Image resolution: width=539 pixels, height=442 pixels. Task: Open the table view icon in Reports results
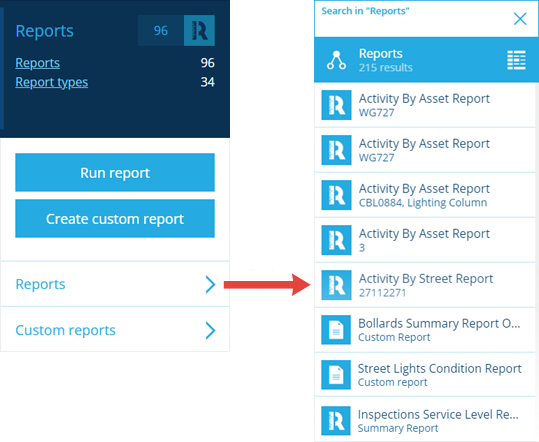pos(516,60)
